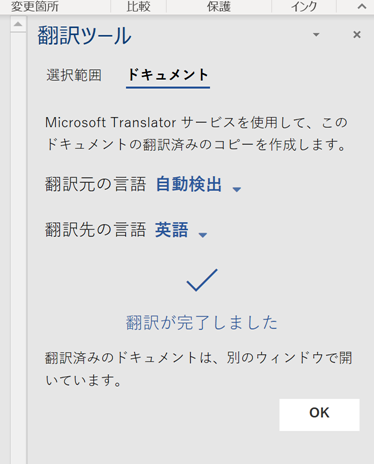
Task: Click the 英語 target language value
Action: (172, 230)
